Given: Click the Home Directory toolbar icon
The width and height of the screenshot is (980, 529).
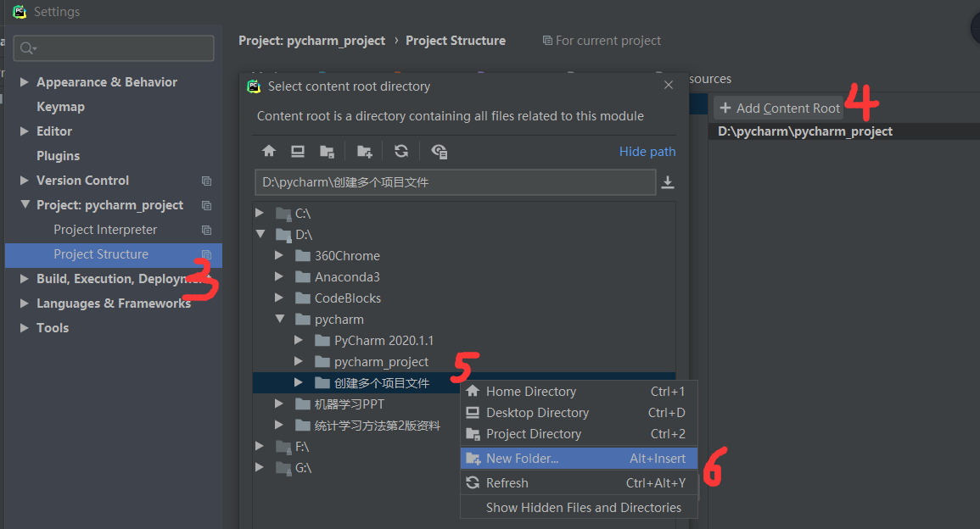Looking at the screenshot, I should 269,151.
